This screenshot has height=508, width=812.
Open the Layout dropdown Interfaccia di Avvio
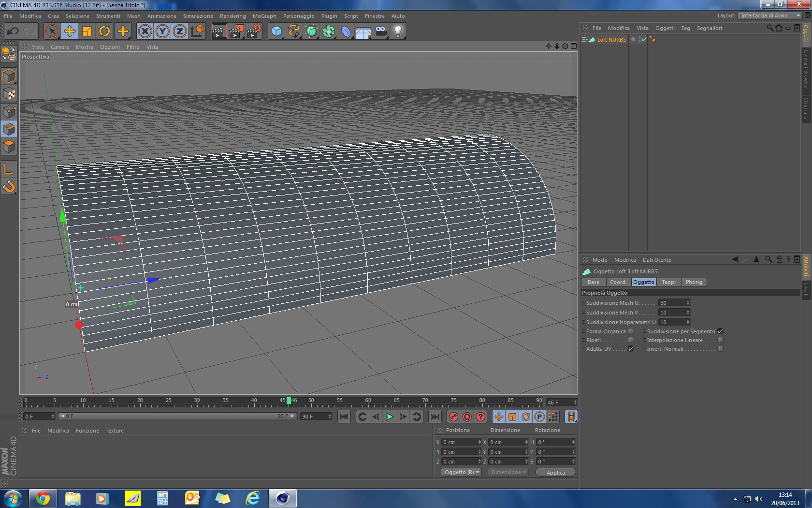pos(770,15)
